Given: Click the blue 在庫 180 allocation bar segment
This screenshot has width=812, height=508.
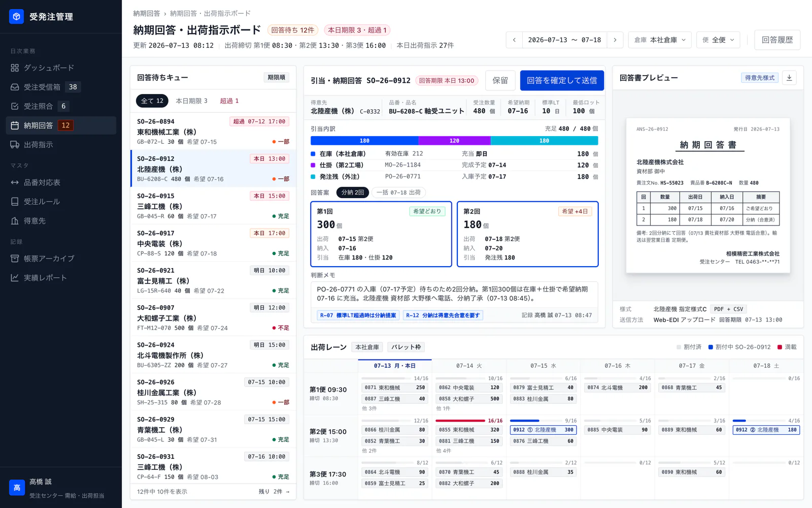Looking at the screenshot, I should (x=364, y=141).
